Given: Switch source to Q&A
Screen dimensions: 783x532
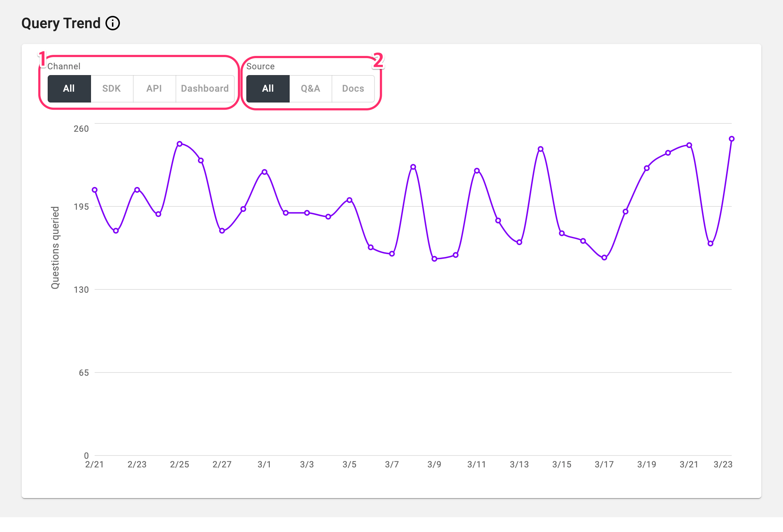Looking at the screenshot, I should (x=311, y=89).
